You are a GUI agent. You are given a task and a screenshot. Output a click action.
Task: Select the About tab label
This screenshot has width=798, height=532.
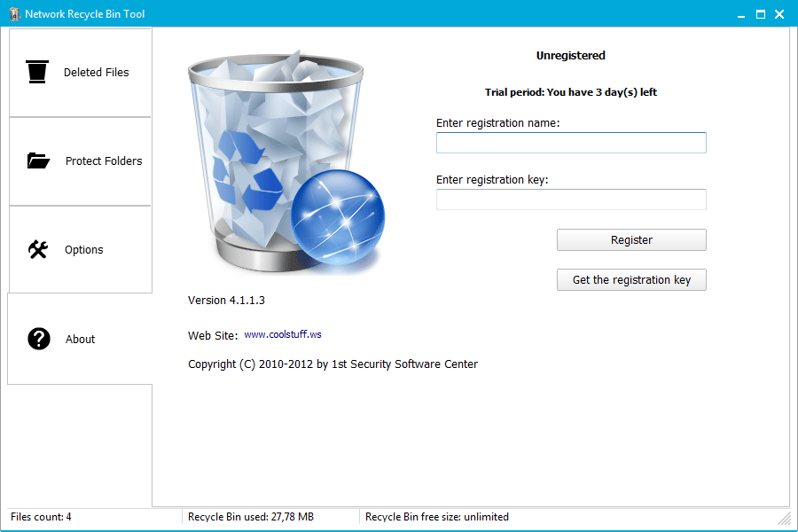click(80, 339)
